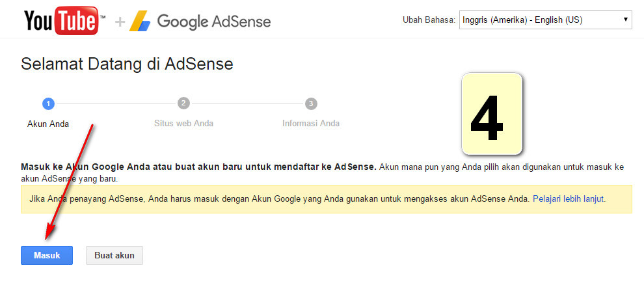The height and width of the screenshot is (287, 644).
Task: Select the step 1 circle indicator
Action: (47, 103)
